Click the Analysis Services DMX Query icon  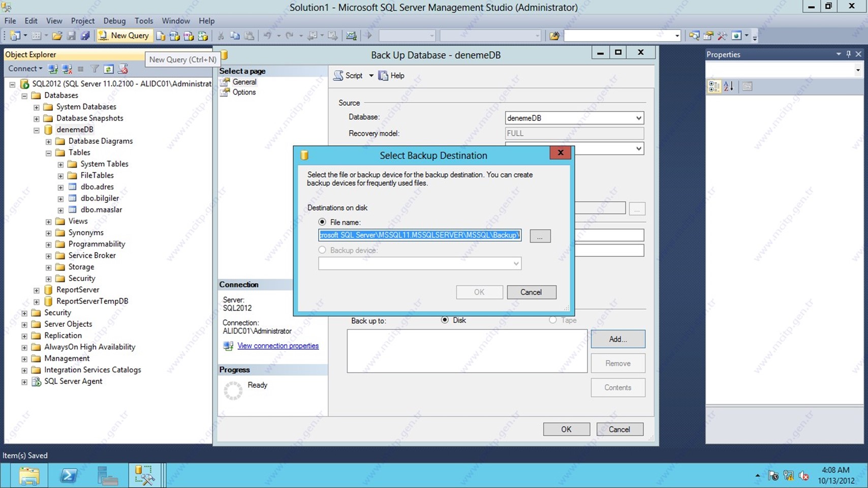[x=189, y=36]
